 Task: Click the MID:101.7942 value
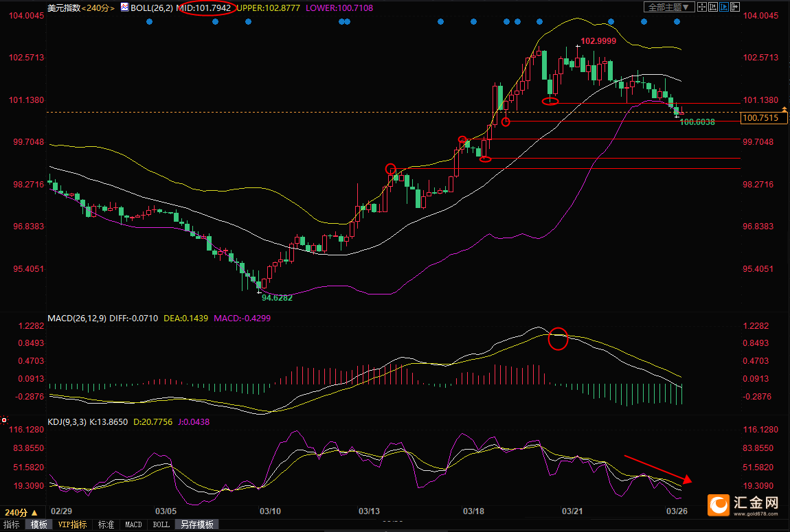[203, 8]
